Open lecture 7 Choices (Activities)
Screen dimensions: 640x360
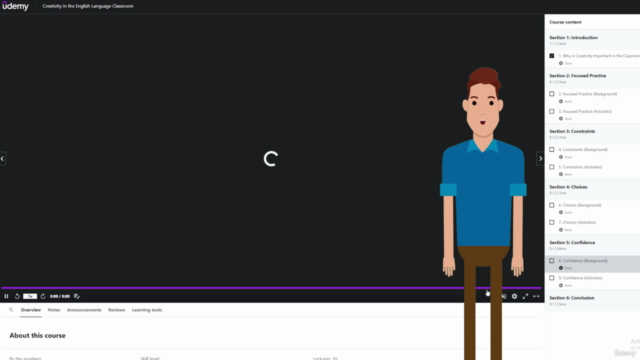(x=577, y=222)
